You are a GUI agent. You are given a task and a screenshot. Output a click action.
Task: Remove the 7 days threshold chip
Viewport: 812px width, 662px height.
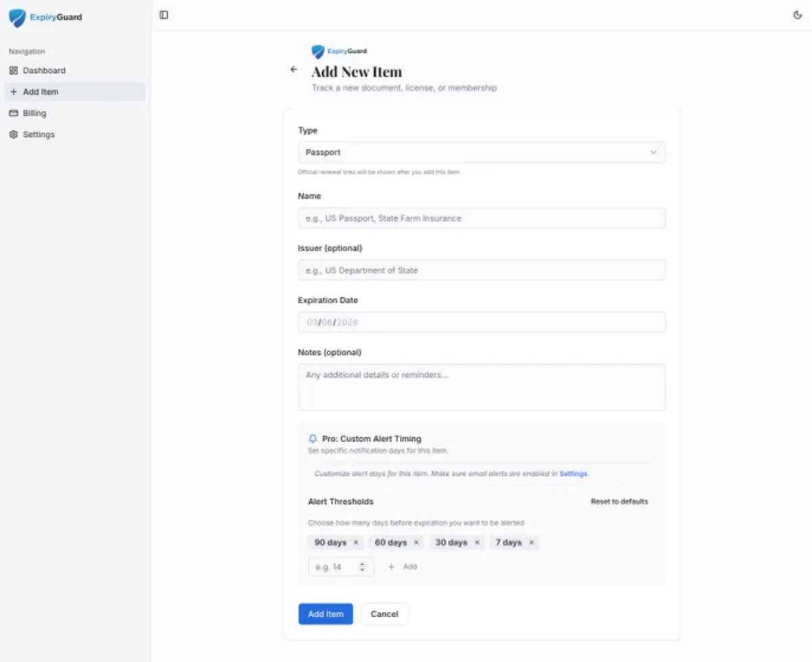point(531,543)
